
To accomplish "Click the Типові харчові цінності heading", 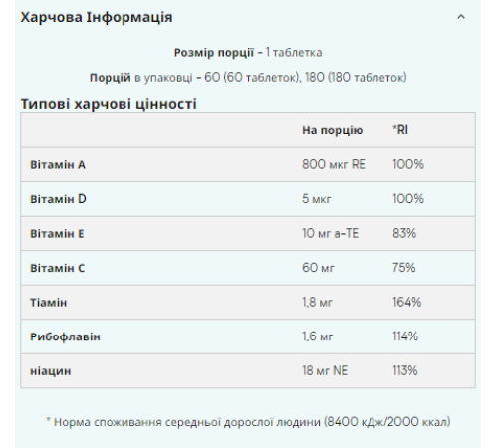I will click(109, 104).
